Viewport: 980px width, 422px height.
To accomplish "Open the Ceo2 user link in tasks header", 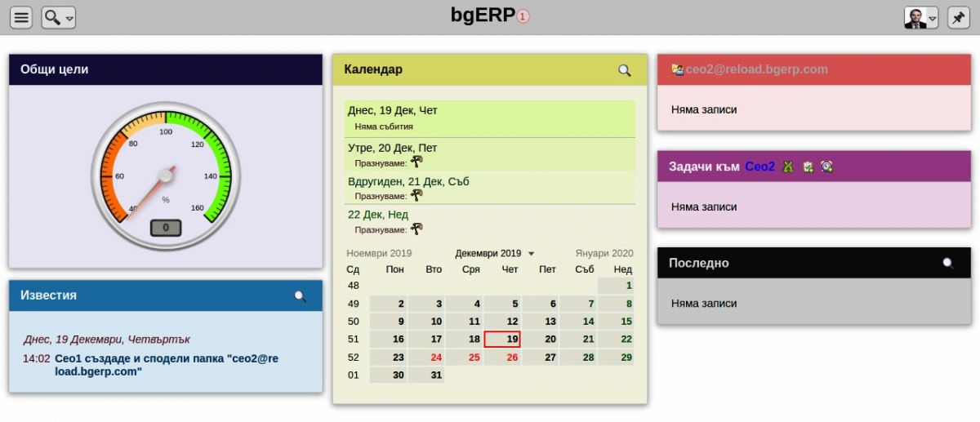I will 759,167.
